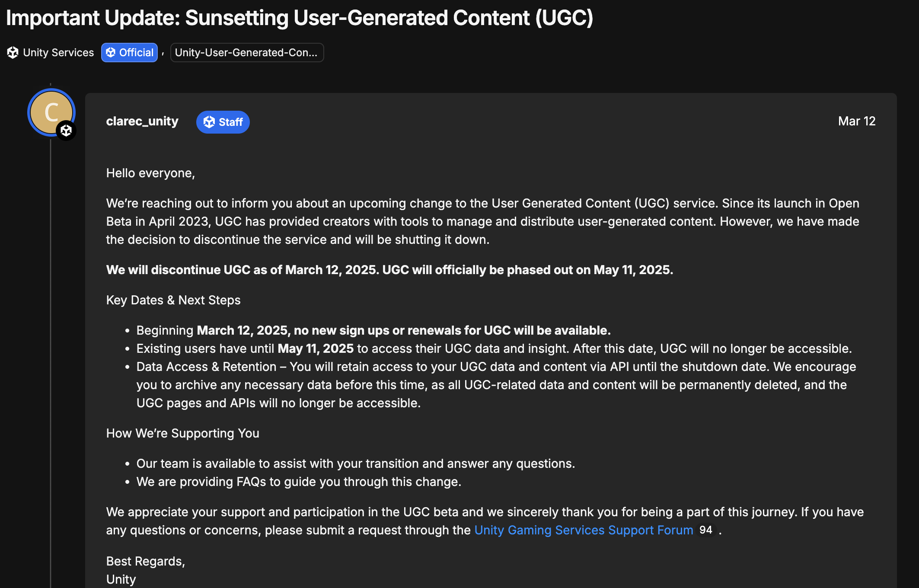Open the Unity Services category
Screen dimensions: 919x588
(58, 53)
